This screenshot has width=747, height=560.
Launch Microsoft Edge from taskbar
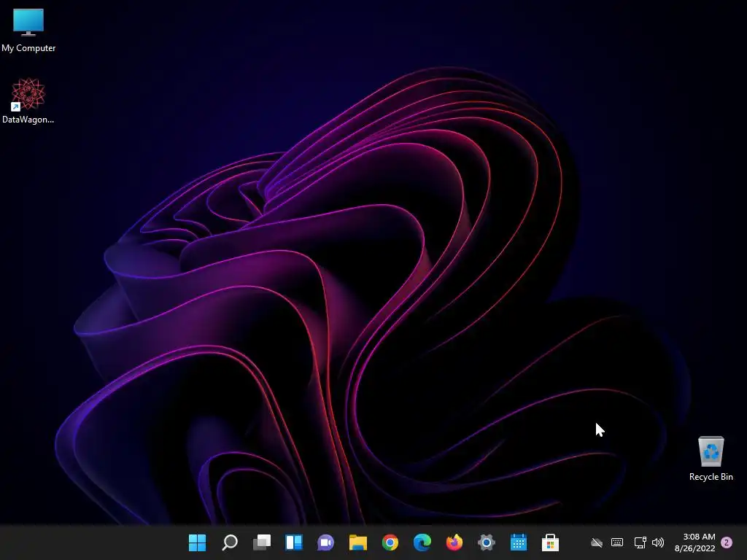pos(422,542)
